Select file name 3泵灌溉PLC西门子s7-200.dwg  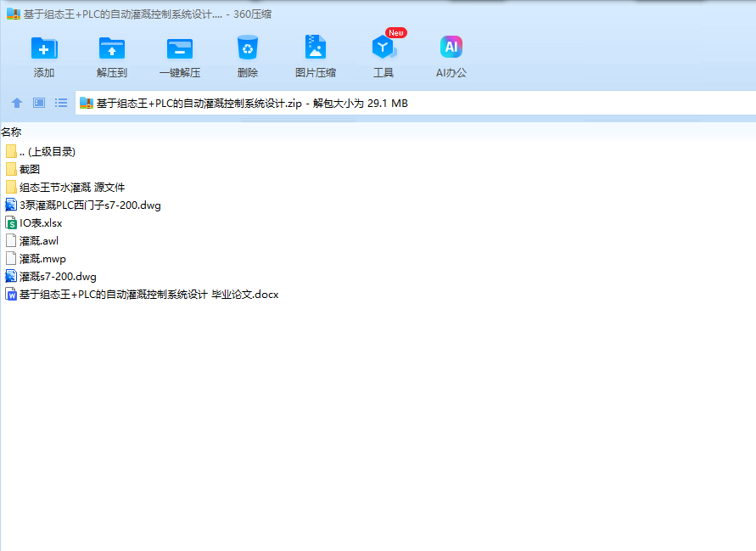[90, 205]
